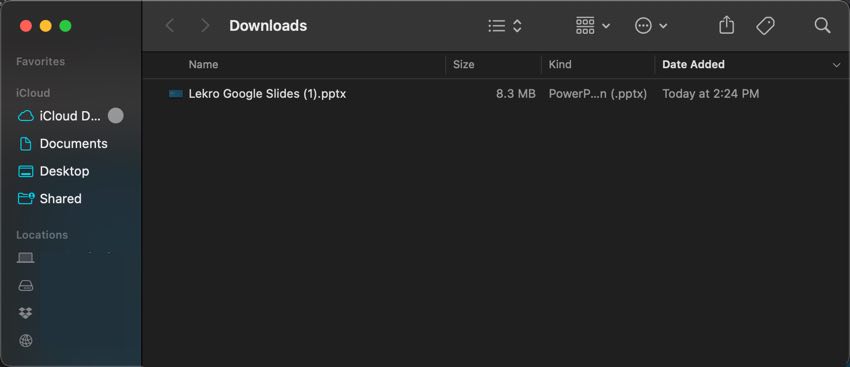The height and width of the screenshot is (367, 850).
Task: Open the Dropbox location icon
Action: coord(25,313)
